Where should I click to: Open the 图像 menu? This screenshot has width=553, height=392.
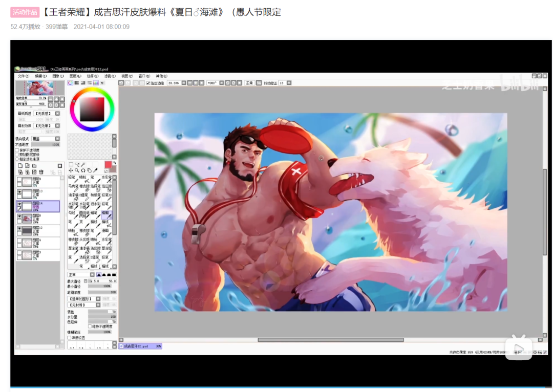coord(58,76)
